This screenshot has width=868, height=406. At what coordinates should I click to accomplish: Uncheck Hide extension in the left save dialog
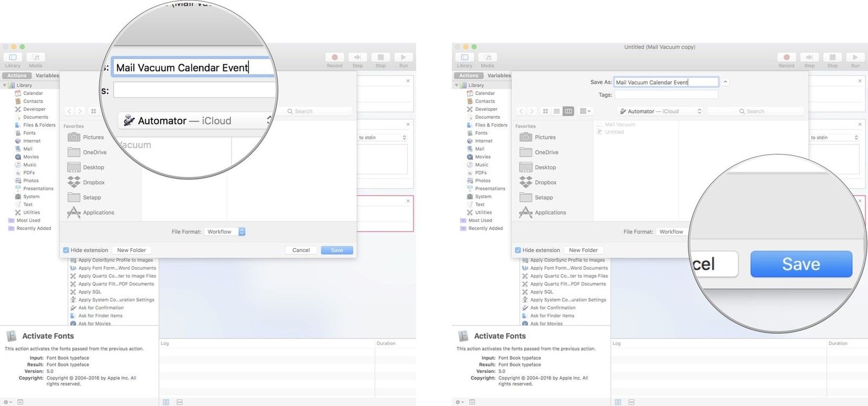[x=66, y=250]
